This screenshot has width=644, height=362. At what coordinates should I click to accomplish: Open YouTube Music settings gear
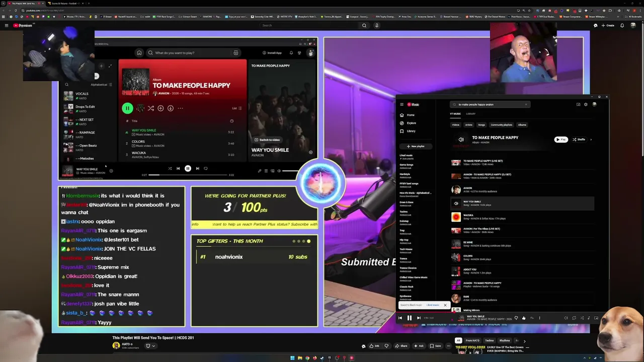586,105
